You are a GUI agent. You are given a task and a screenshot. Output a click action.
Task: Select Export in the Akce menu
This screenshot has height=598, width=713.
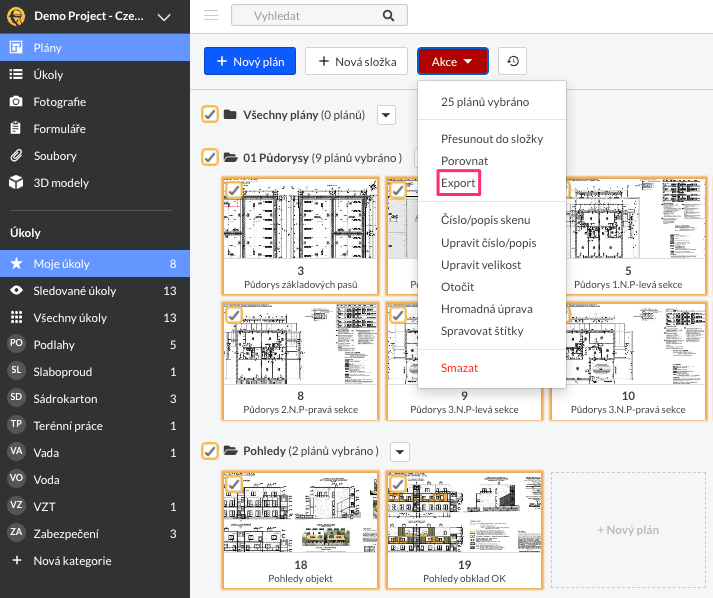pos(458,183)
